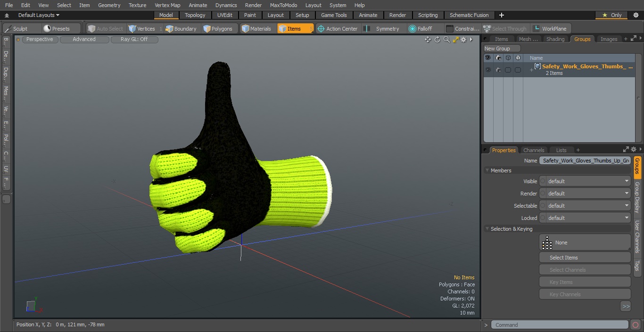Image resolution: width=644 pixels, height=332 pixels.
Task: Click the Command input field
Action: coord(560,325)
